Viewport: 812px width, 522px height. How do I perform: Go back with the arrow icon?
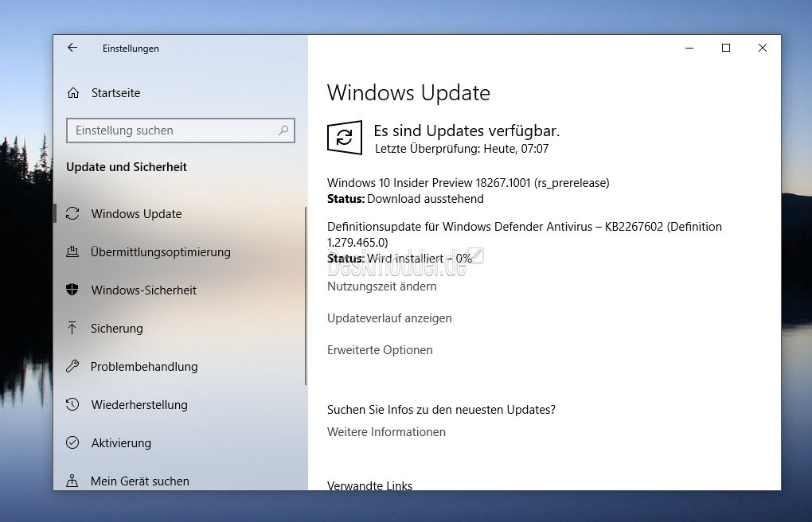pyautogui.click(x=72, y=48)
